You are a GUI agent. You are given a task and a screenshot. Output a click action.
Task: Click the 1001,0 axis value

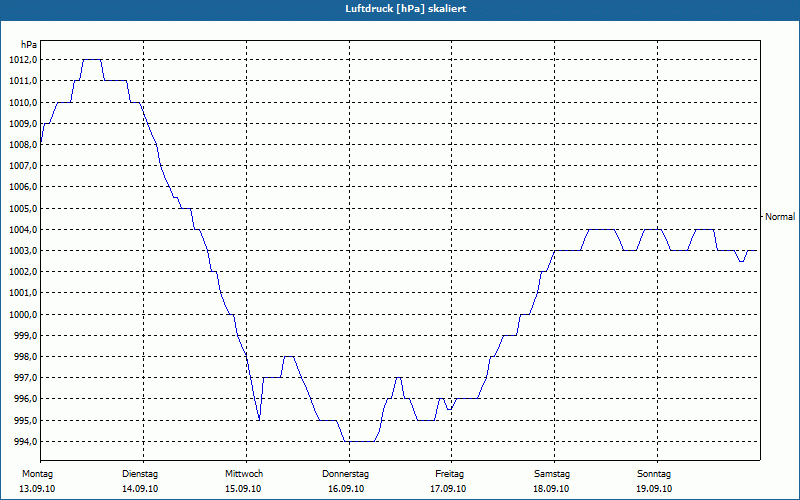pos(23,293)
